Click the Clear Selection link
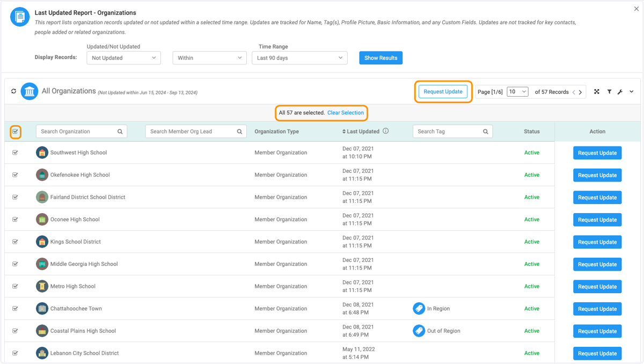Viewport: 644px width, 364px height. (x=346, y=113)
